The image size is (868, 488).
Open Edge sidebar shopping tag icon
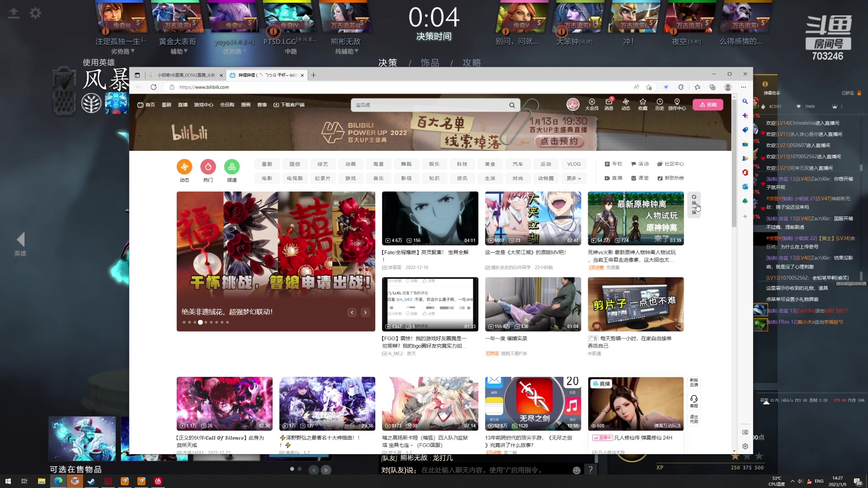745,130
